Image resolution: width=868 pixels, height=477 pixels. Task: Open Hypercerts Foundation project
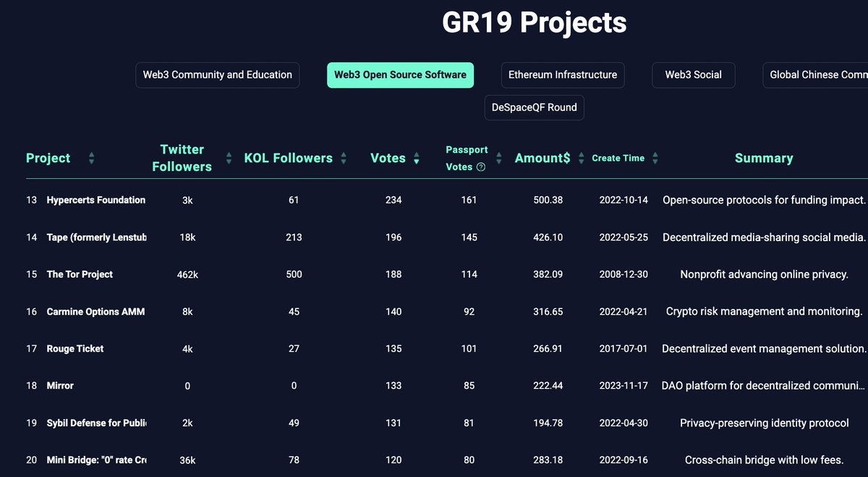[95, 200]
